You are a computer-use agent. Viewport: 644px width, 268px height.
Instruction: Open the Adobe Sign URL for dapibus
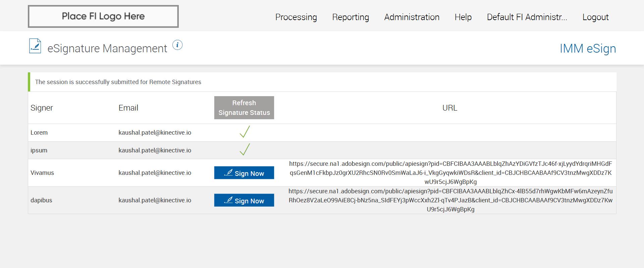450,200
